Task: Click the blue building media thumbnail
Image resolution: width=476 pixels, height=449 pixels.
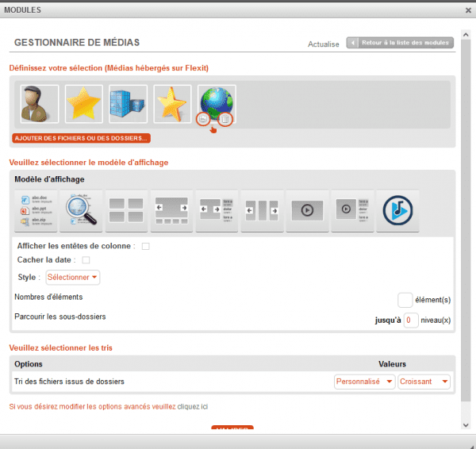Action: (x=125, y=103)
